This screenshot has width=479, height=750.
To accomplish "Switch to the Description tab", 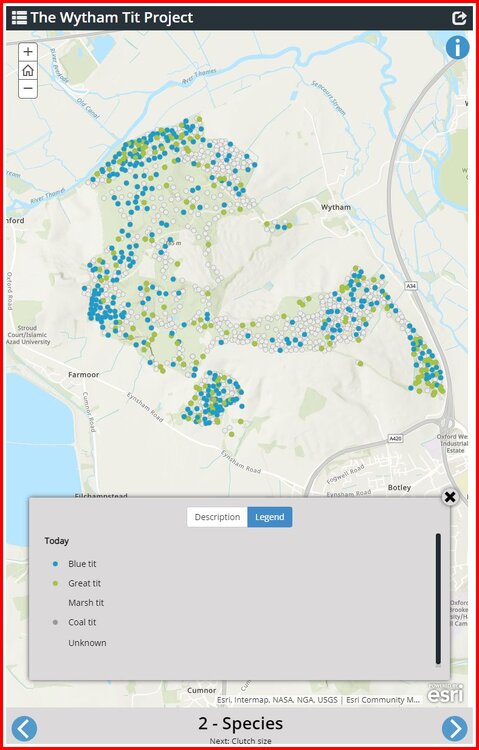I will [217, 517].
